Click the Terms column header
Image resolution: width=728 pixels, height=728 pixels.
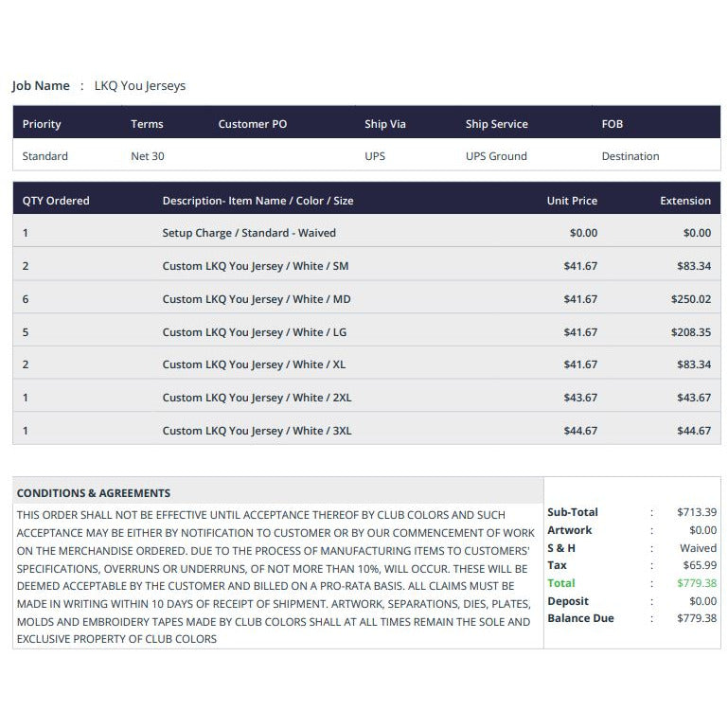pyautogui.click(x=147, y=124)
